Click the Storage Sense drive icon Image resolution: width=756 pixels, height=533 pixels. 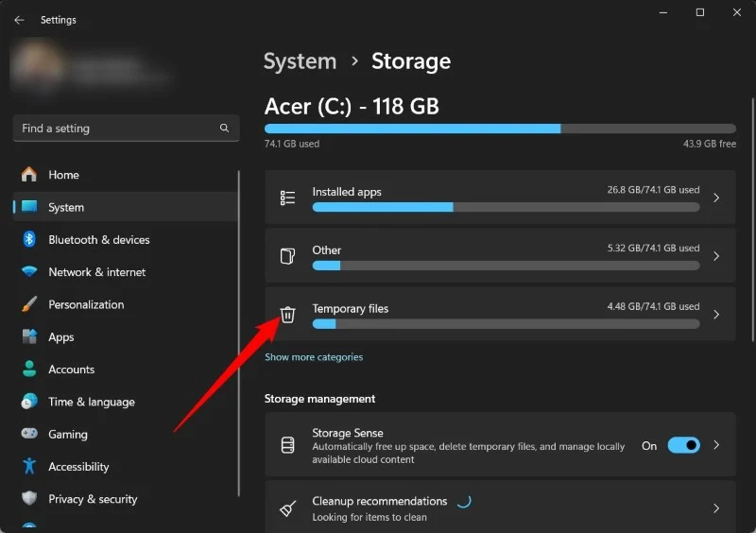click(288, 445)
